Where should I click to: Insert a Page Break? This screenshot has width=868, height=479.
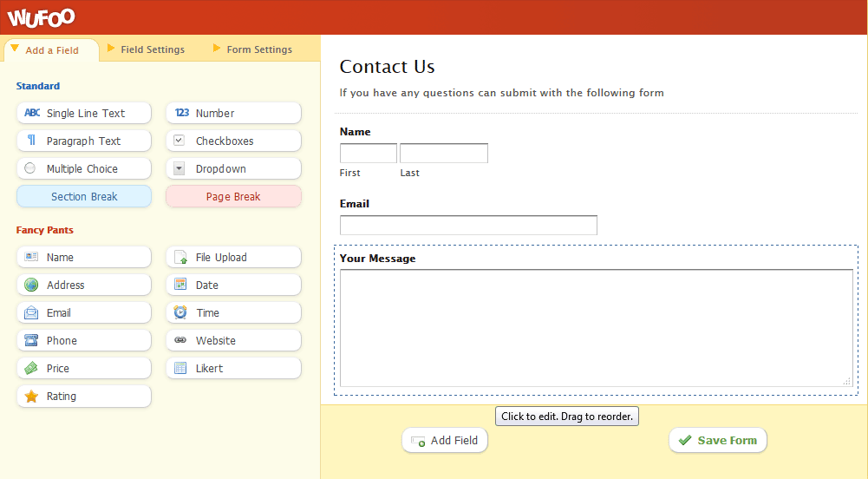[x=233, y=196]
